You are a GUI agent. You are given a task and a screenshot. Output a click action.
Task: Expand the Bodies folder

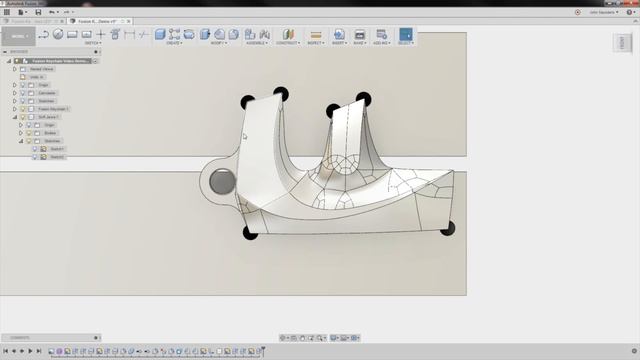(x=21, y=133)
